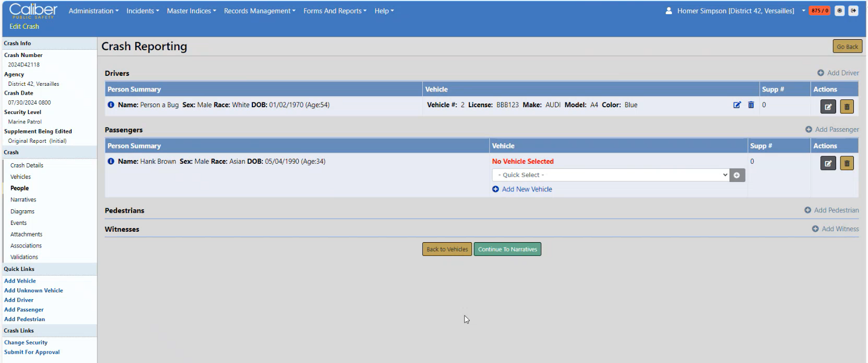
Task: Edit passenger Hank Brown via Actions
Action: [828, 163]
